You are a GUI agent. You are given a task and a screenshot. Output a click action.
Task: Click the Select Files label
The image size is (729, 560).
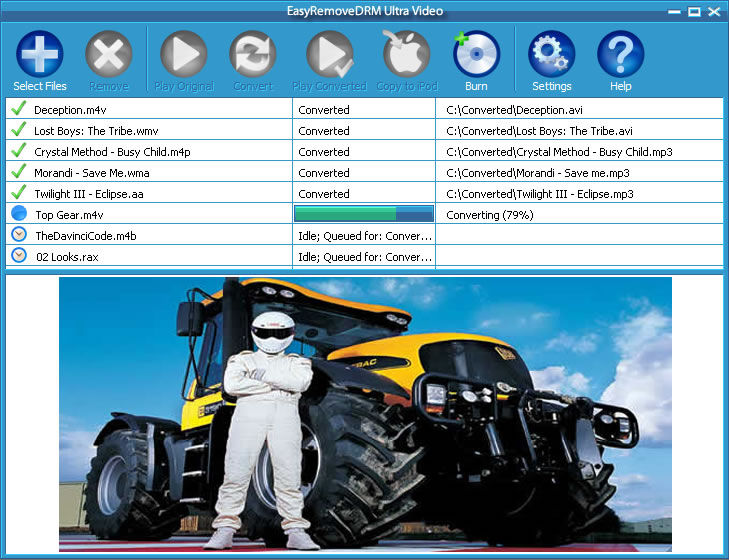(x=40, y=86)
